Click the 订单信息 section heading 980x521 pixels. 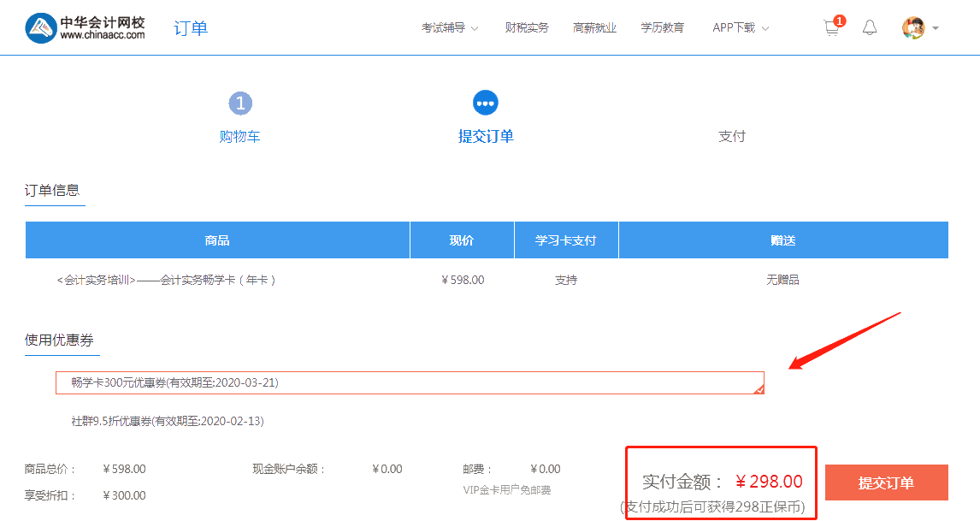tap(52, 190)
